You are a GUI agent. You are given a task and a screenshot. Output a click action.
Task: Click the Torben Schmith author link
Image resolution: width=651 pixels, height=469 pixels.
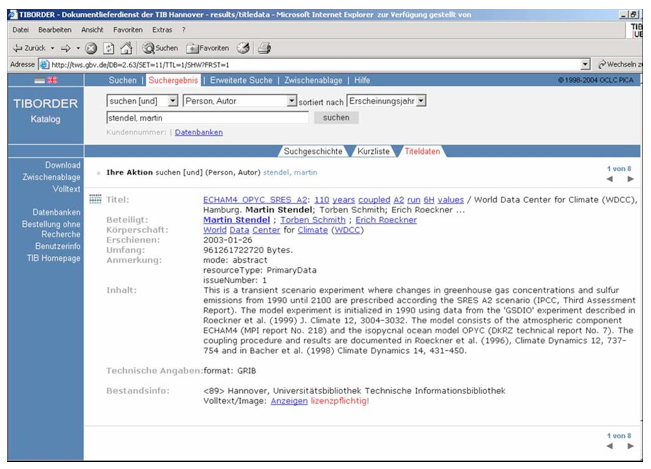point(313,220)
